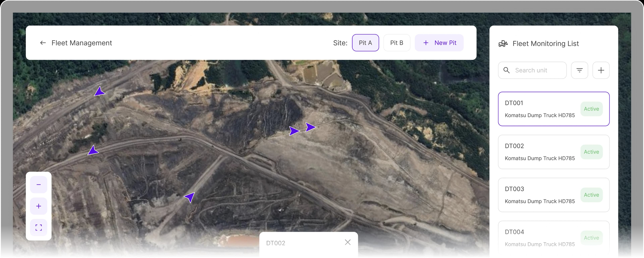
Task: Select the bottom truck marker on the diagonal road
Action: (190, 197)
